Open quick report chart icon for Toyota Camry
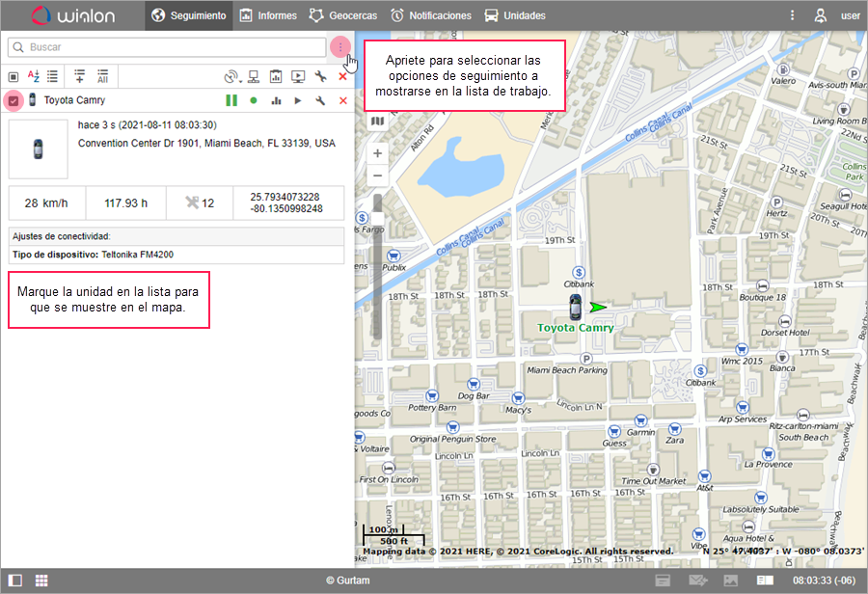Screen dimensions: 868x594 (x=276, y=100)
